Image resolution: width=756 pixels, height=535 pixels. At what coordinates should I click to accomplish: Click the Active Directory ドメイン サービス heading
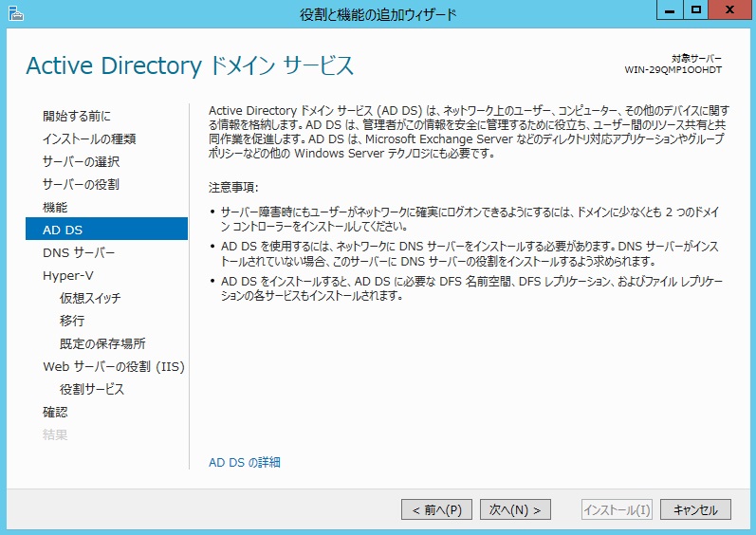[x=190, y=65]
